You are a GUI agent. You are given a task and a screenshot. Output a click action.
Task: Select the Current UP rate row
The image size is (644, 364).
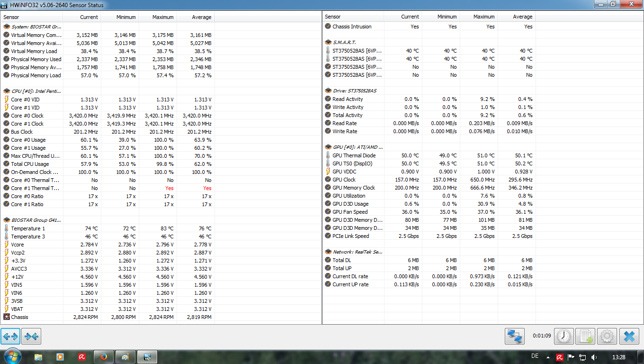click(429, 284)
